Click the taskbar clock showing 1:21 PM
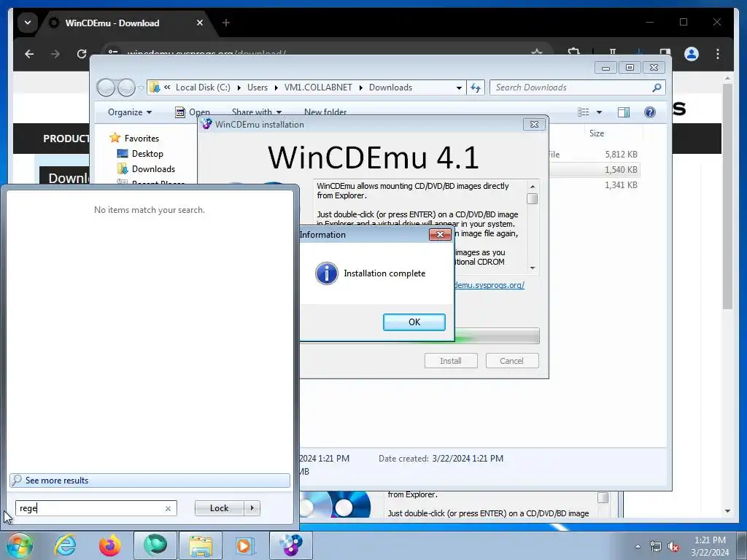The height and width of the screenshot is (560, 747). point(710,546)
